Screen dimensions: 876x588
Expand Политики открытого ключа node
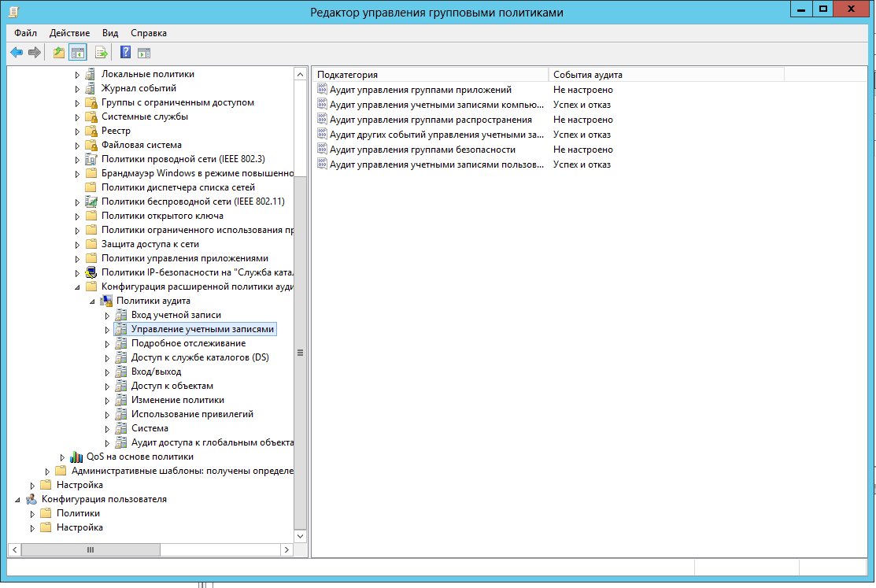point(77,216)
